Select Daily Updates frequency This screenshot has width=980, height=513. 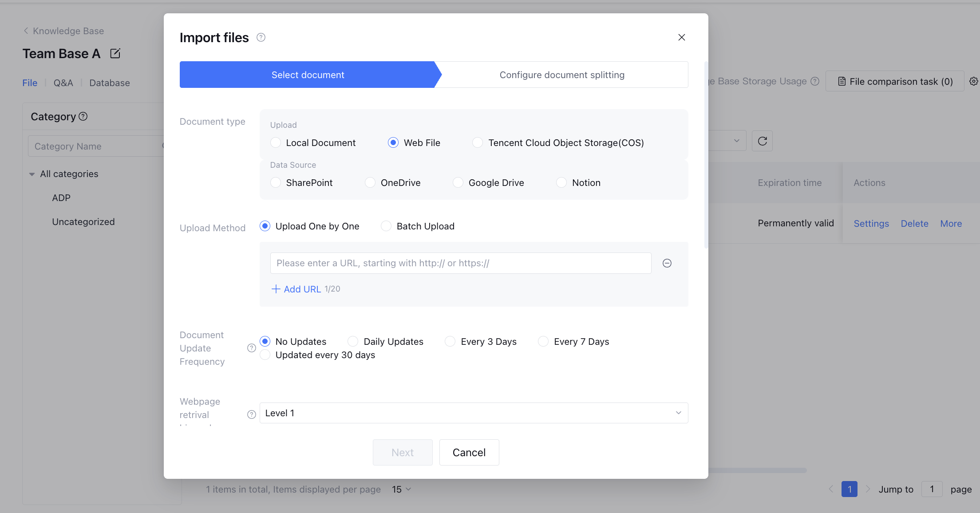(353, 341)
